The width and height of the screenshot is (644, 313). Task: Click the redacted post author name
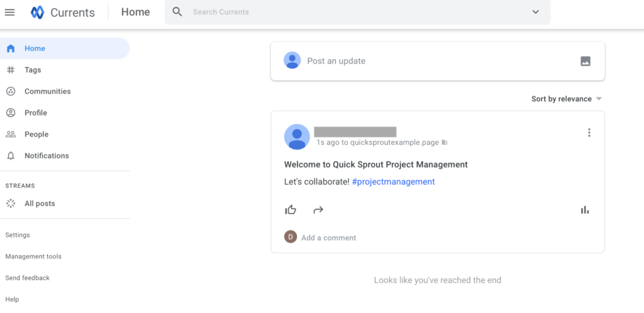pos(355,132)
